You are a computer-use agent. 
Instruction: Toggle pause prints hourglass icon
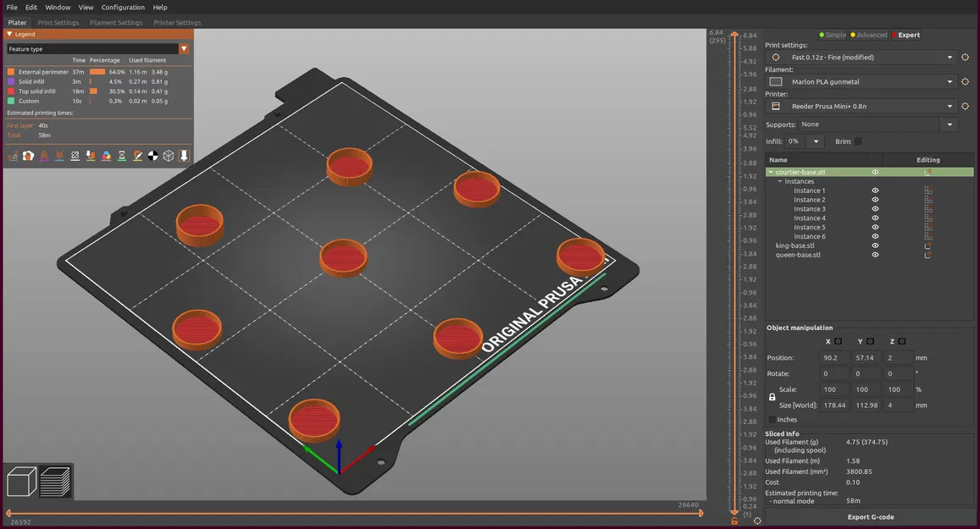click(122, 156)
